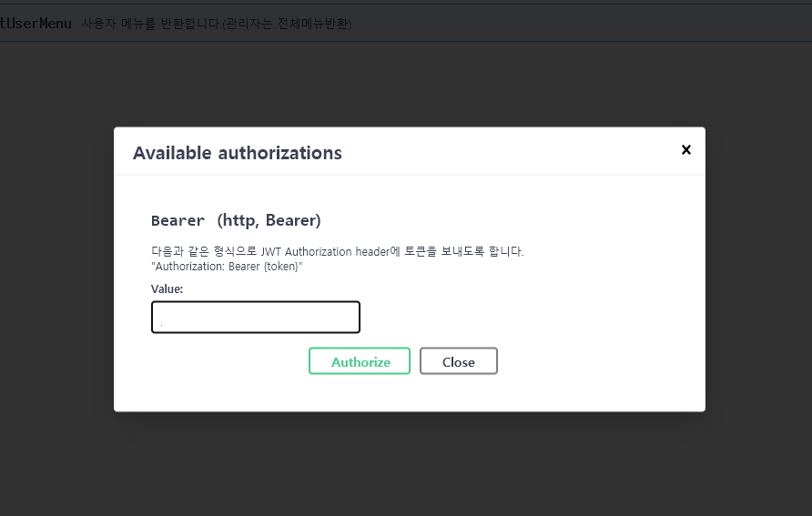Click the Close button in the dialog
Viewport: 812px width, 516px height.
tap(458, 361)
